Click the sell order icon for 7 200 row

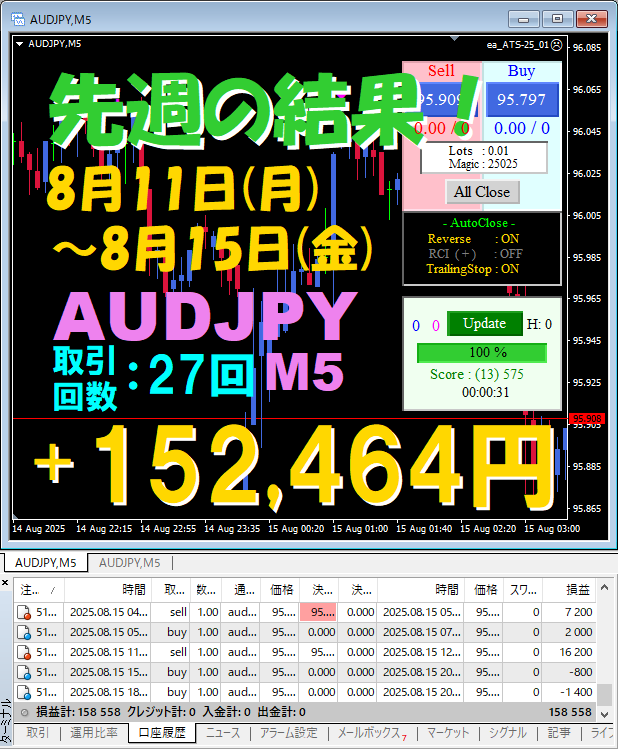24,612
